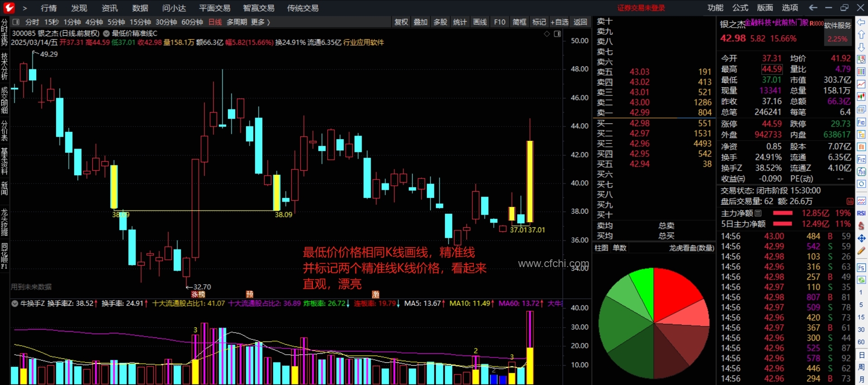Click the 复权 button
Viewport: 868px width, 385px height.
pos(401,22)
